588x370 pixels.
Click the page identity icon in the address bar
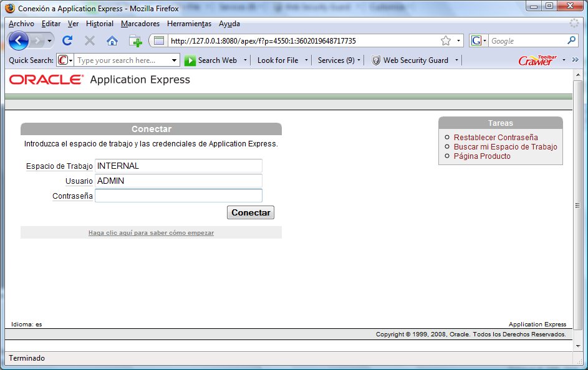159,40
